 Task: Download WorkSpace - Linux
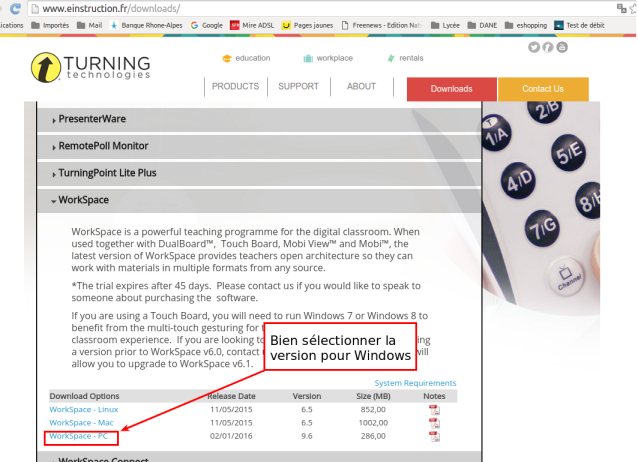[x=84, y=409]
